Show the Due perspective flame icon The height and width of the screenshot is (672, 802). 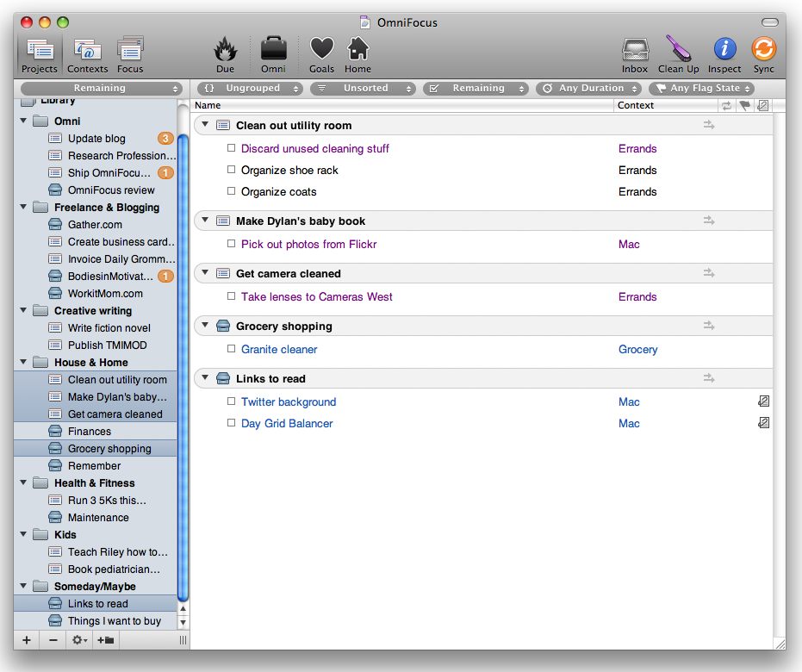click(225, 55)
